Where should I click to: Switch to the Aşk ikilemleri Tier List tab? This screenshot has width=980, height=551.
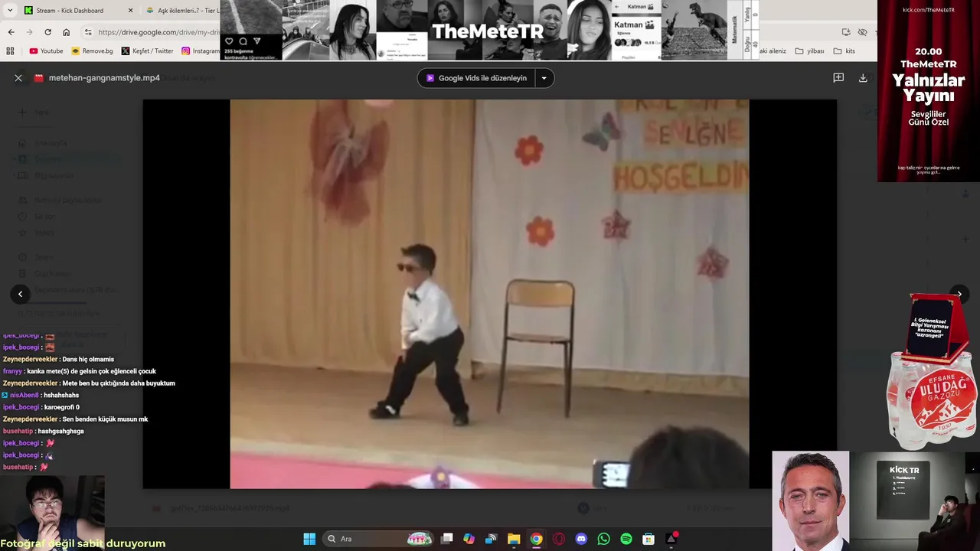pos(182,11)
